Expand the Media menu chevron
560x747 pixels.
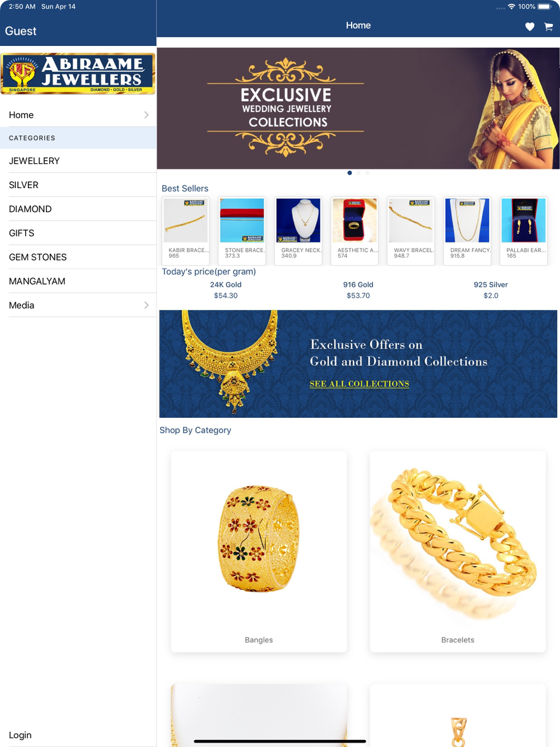click(146, 305)
